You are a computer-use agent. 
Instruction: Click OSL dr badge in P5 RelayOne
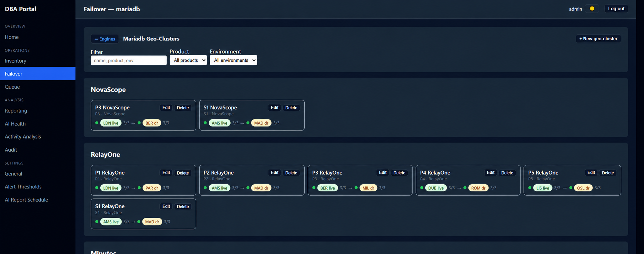[583, 188]
